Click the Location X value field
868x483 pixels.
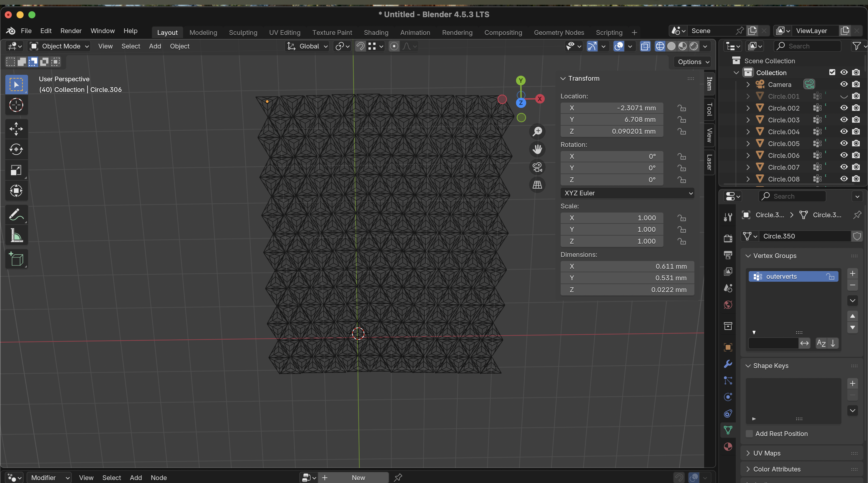pos(611,108)
